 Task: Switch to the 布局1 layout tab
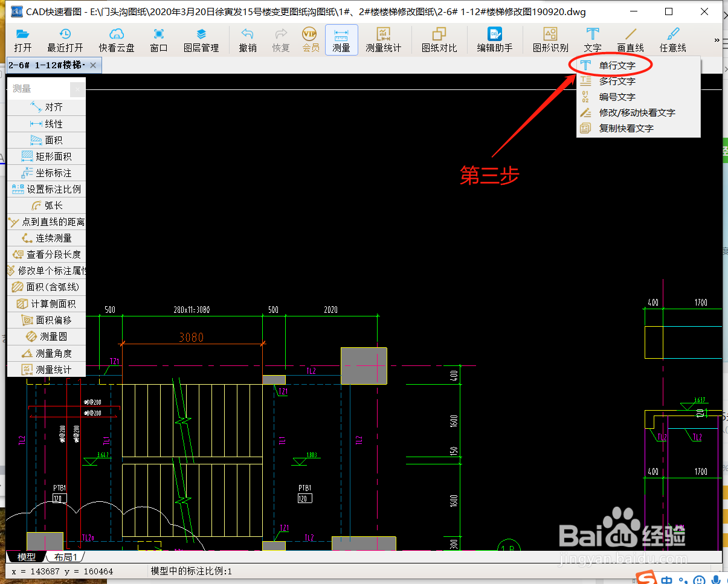(63, 557)
